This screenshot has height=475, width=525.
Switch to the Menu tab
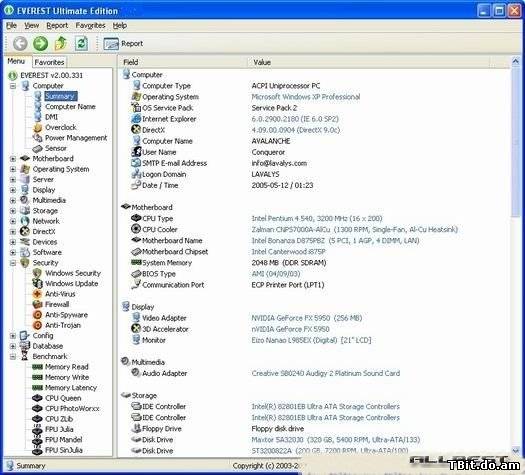click(x=16, y=61)
